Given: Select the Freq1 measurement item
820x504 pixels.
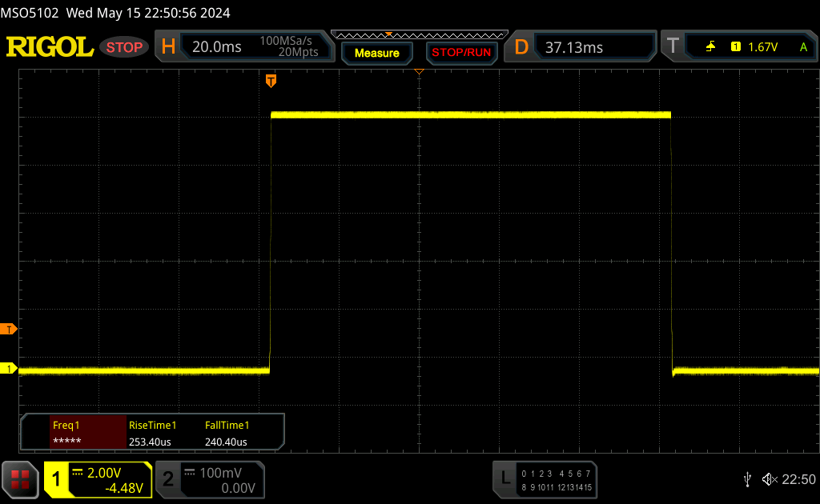Looking at the screenshot, I should coord(88,432).
